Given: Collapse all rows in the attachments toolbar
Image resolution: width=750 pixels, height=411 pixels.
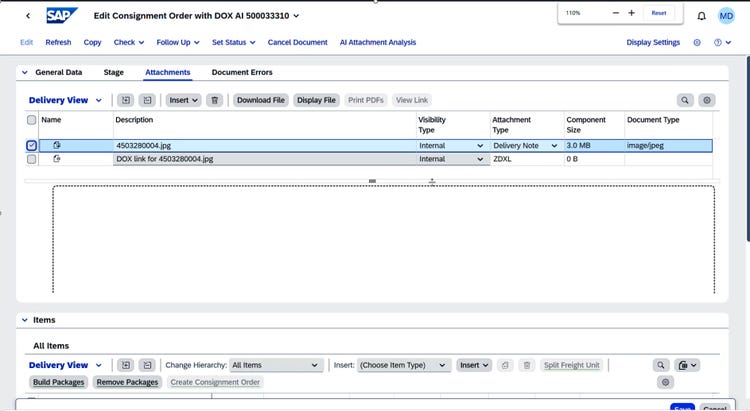Looking at the screenshot, I should tap(147, 100).
